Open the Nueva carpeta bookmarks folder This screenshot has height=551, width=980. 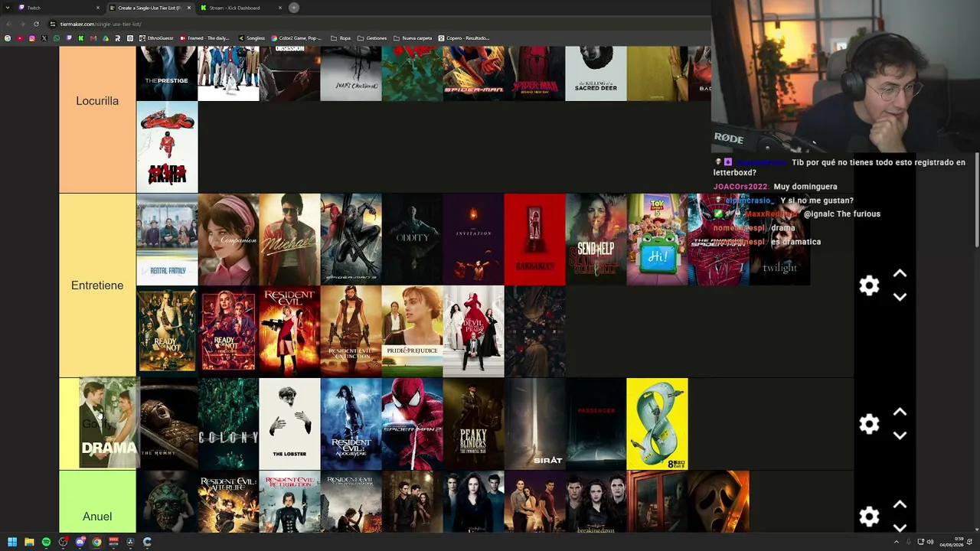413,38
